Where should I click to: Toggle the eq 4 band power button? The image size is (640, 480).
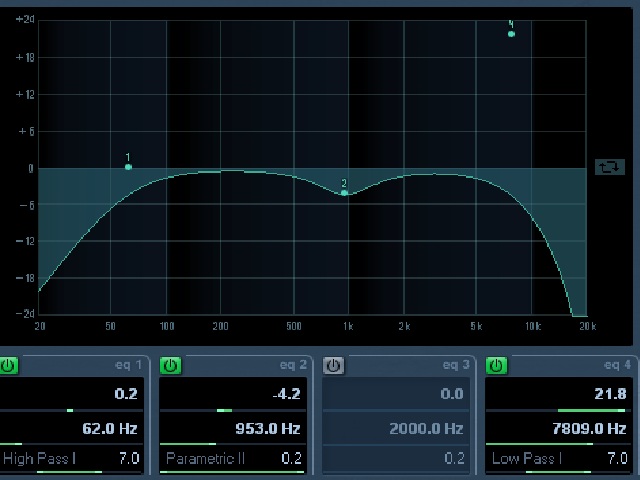pyautogui.click(x=496, y=365)
